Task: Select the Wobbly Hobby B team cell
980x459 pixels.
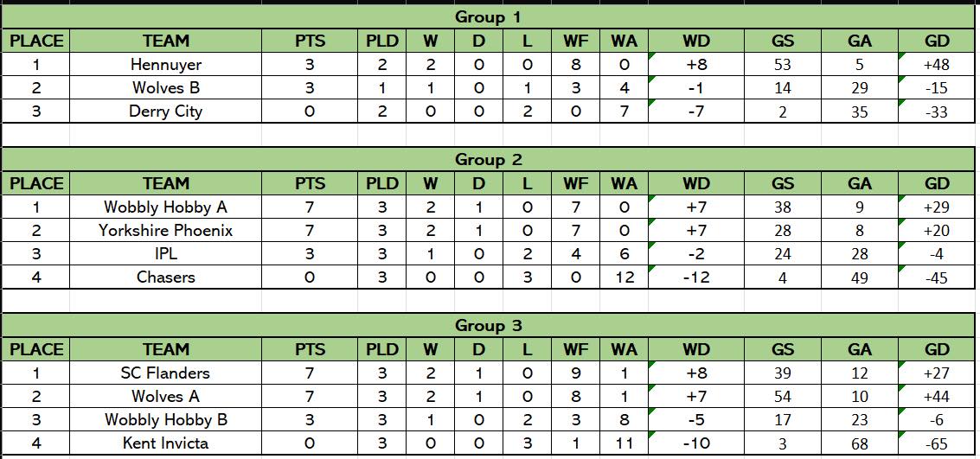Action: coord(166,420)
